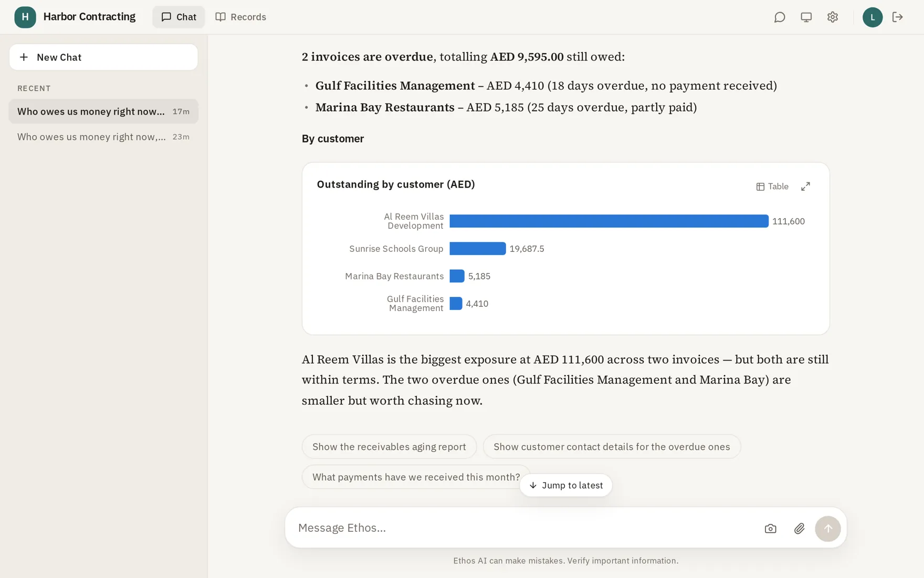
Task: Select 'Show the receivables aging report' suggestion
Action: pyautogui.click(x=389, y=447)
